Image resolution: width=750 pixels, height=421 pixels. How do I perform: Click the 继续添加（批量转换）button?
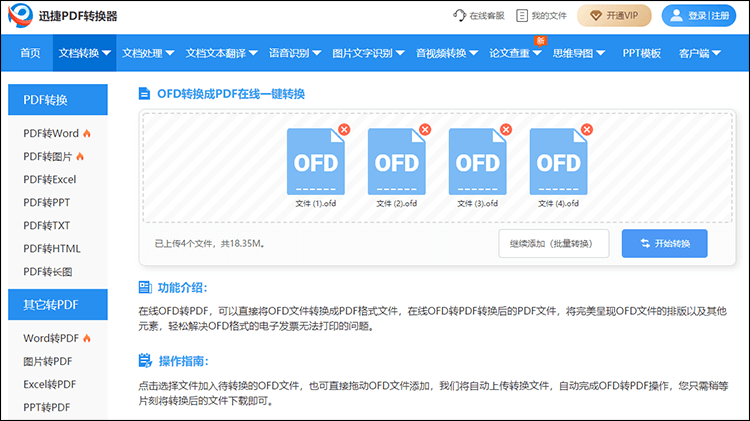554,244
